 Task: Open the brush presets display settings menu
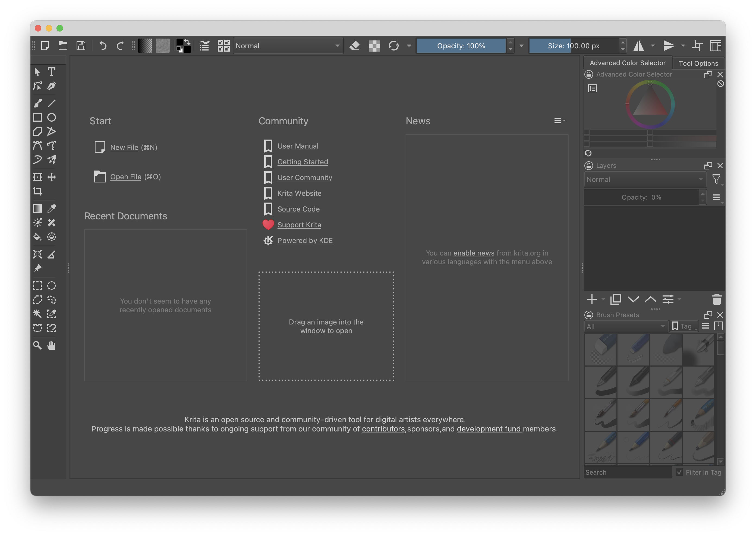click(x=705, y=326)
